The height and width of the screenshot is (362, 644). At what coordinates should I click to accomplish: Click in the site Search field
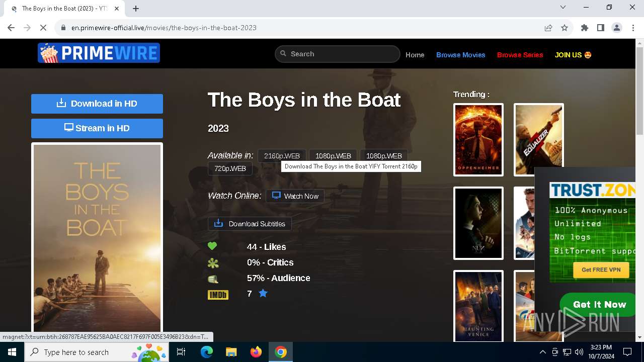[338, 54]
